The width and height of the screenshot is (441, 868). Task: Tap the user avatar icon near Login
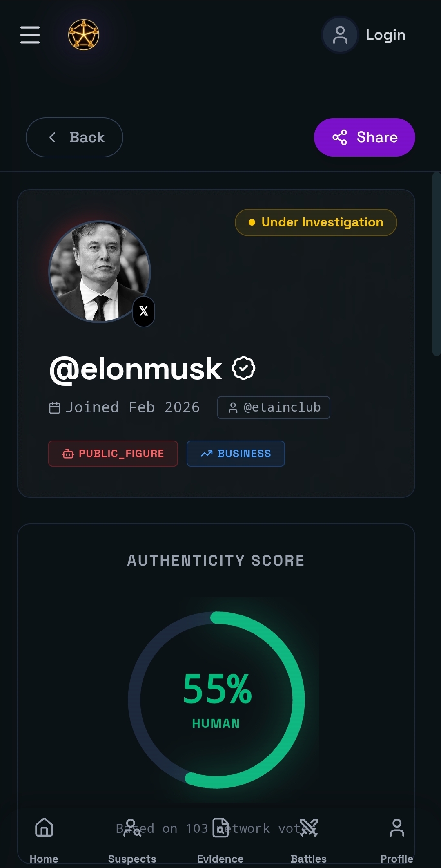(340, 35)
